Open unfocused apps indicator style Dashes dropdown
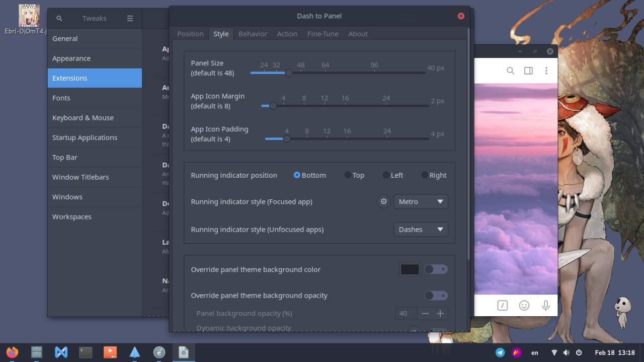This screenshot has height=362, width=644. pos(421,229)
